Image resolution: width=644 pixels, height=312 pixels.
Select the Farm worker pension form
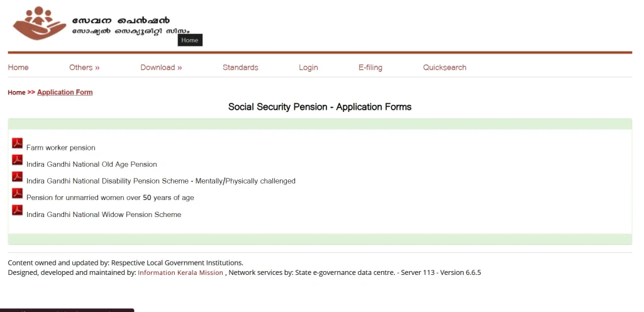61,148
